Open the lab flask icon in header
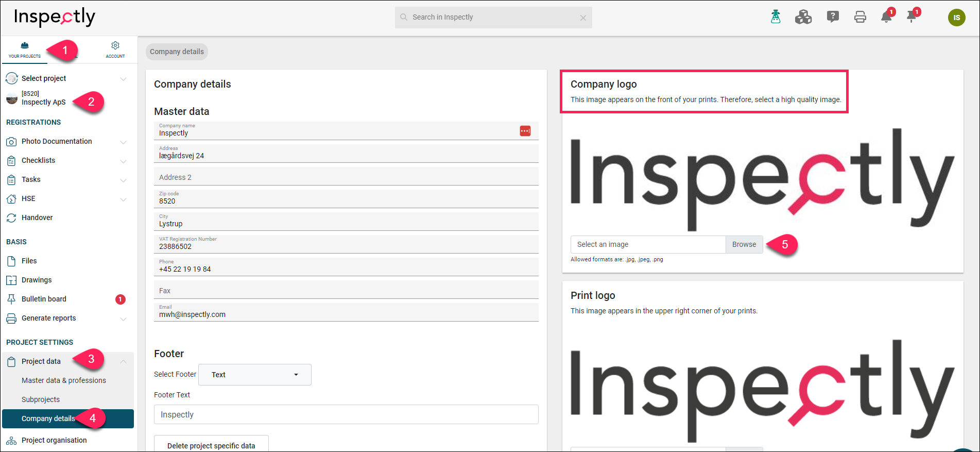This screenshot has height=452, width=980. tap(776, 17)
